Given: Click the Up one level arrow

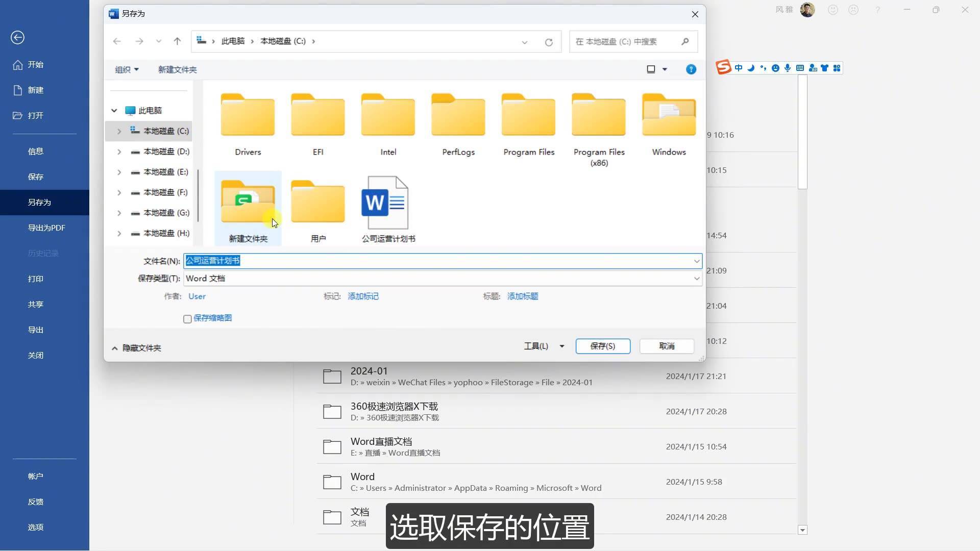Looking at the screenshot, I should coord(177,41).
